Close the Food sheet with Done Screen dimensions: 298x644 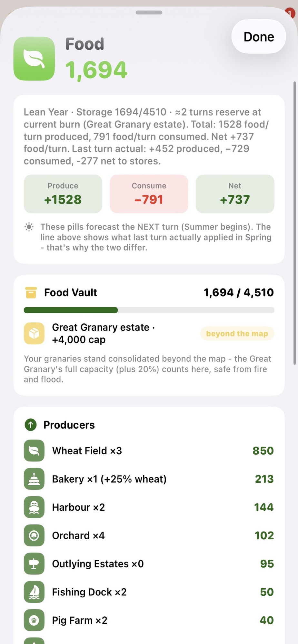tap(259, 37)
